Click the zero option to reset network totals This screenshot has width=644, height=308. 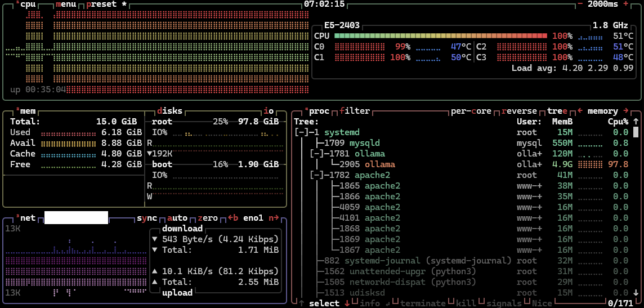coord(208,218)
